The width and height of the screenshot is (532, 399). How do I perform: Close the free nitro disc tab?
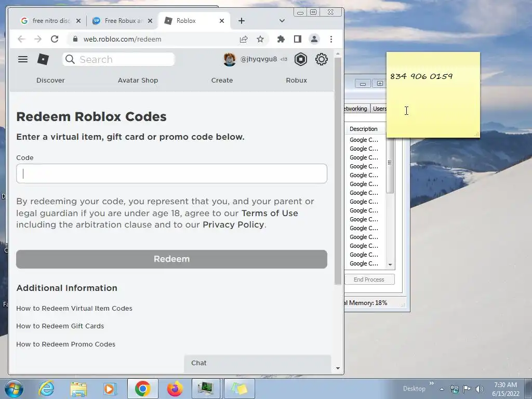(78, 21)
